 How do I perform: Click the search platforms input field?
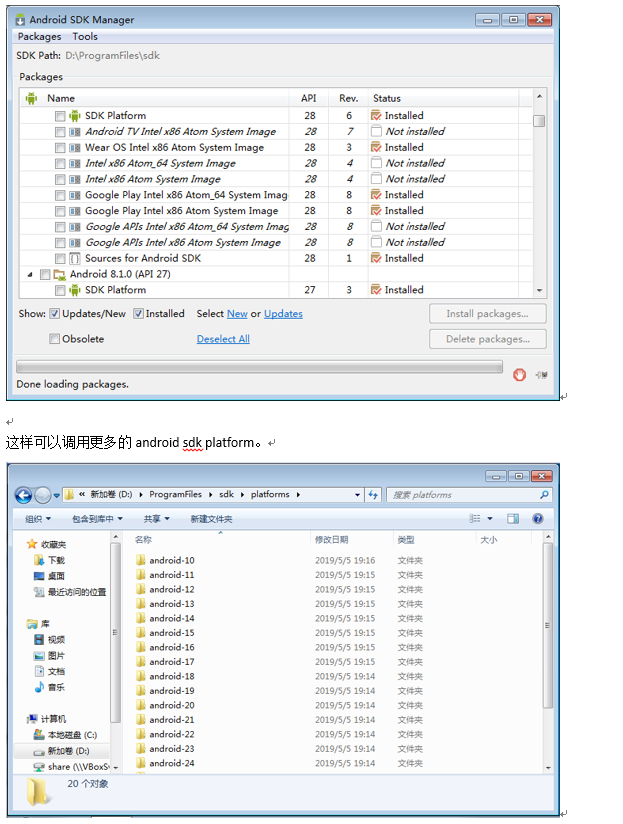coord(468,495)
